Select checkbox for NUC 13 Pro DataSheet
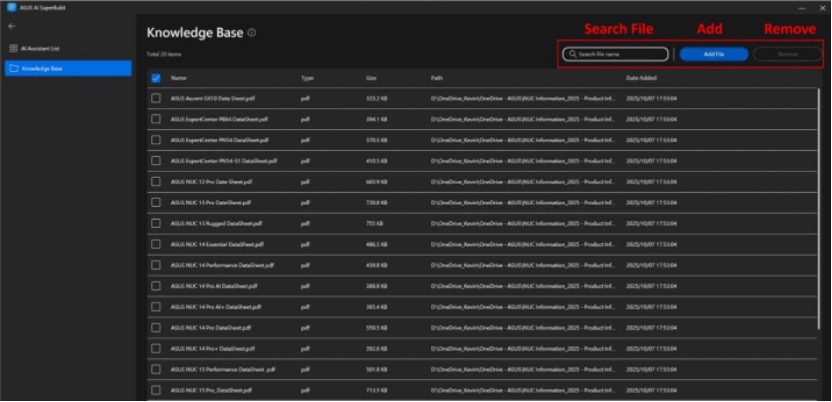The image size is (832, 402). pos(156,203)
